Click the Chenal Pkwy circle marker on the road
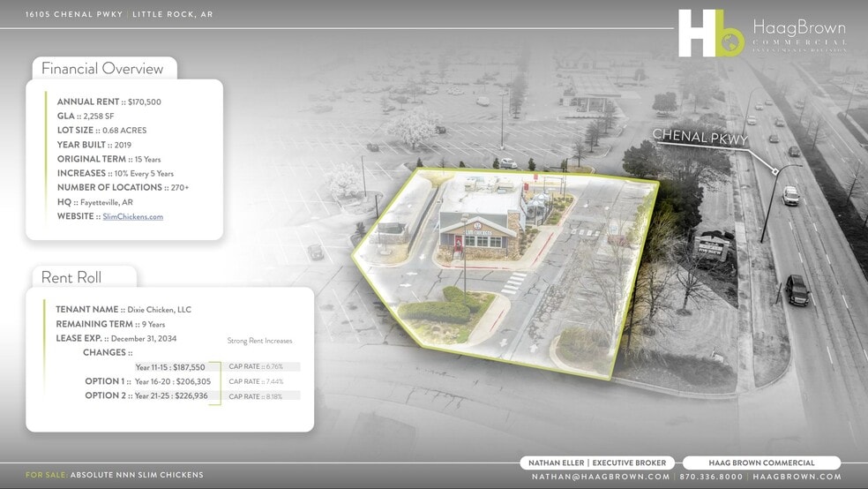This screenshot has width=868, height=489. pyautogui.click(x=774, y=170)
